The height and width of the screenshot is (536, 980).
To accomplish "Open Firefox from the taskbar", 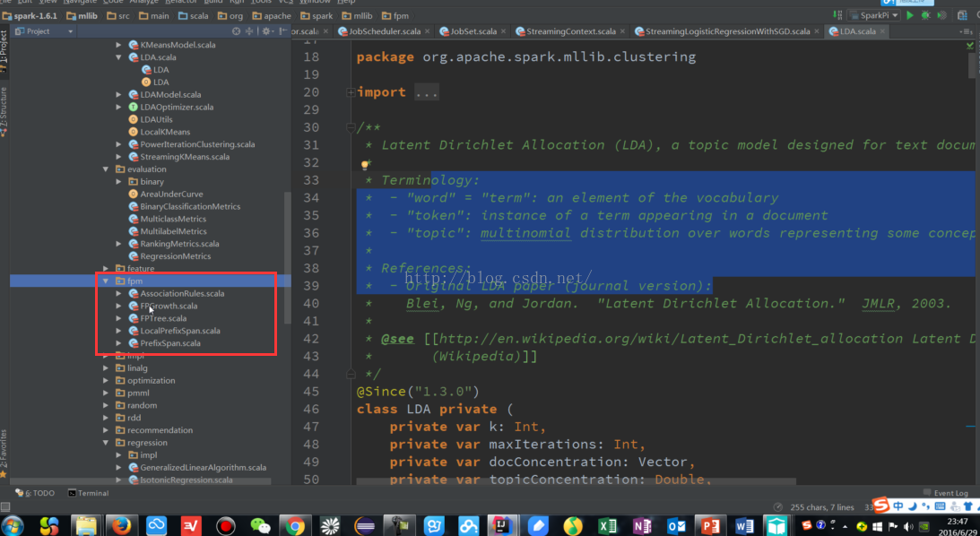I will coord(121,525).
